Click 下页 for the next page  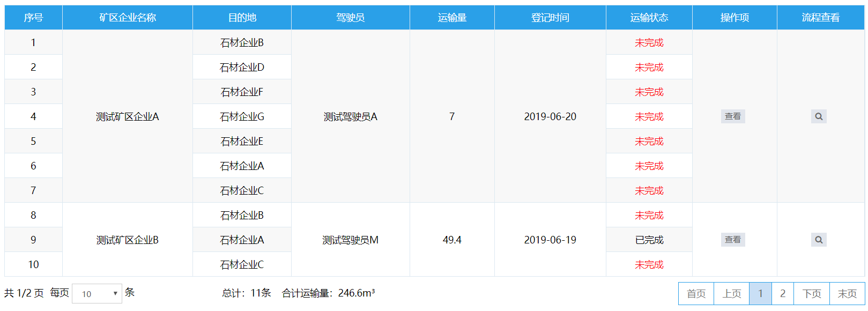(813, 293)
